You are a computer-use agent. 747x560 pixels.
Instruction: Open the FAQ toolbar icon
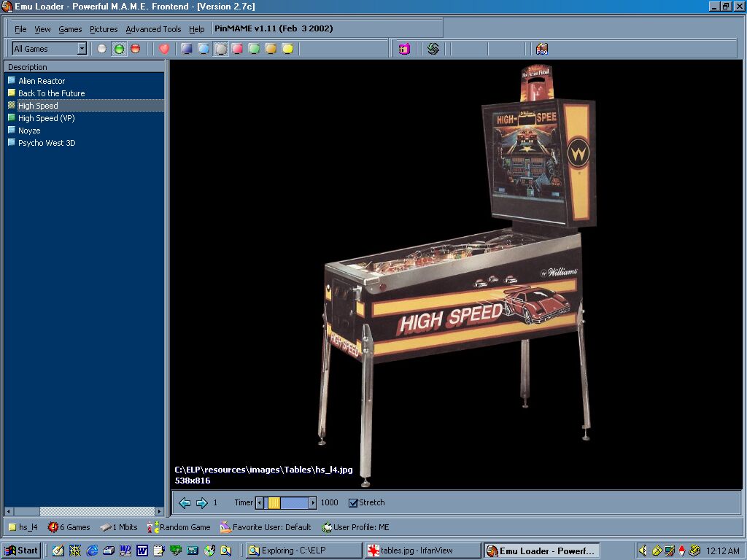click(x=542, y=49)
